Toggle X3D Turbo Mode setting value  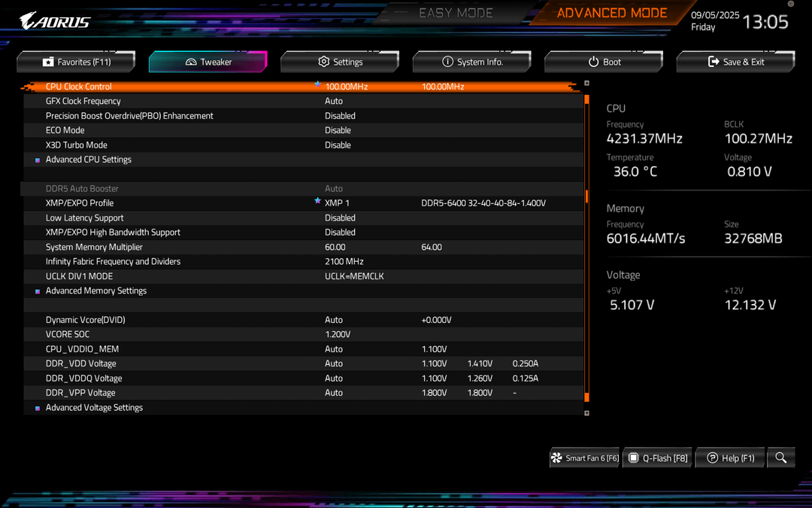pyautogui.click(x=338, y=145)
